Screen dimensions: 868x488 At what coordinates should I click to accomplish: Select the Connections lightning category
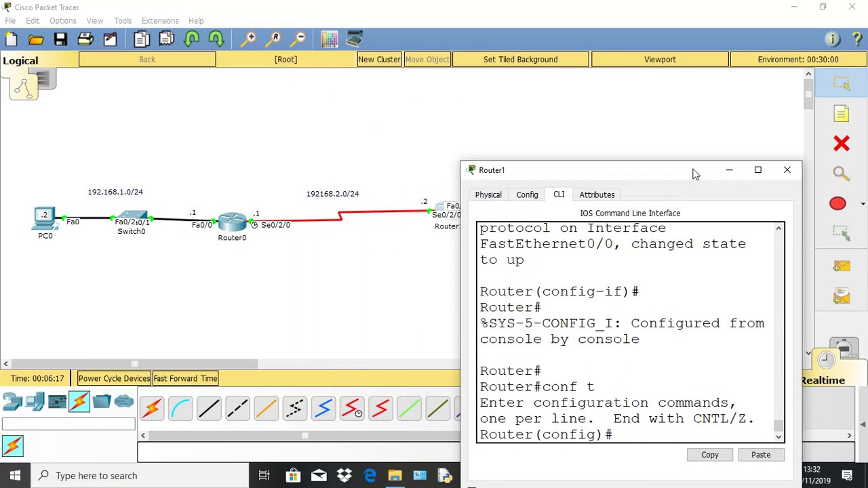(x=79, y=401)
